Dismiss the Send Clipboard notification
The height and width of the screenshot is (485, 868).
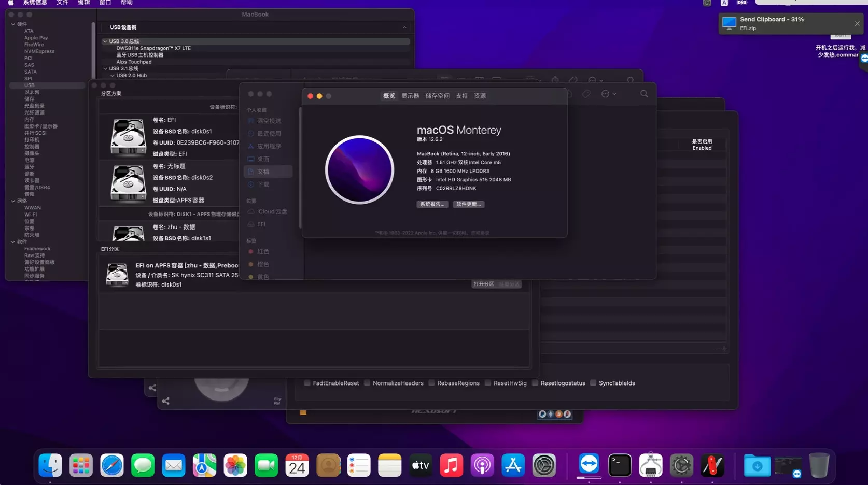(x=857, y=23)
